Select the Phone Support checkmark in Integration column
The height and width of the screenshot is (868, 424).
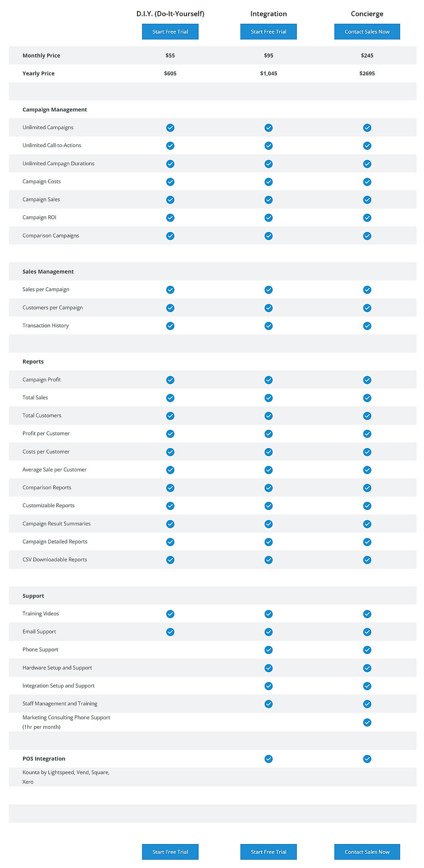tap(268, 650)
